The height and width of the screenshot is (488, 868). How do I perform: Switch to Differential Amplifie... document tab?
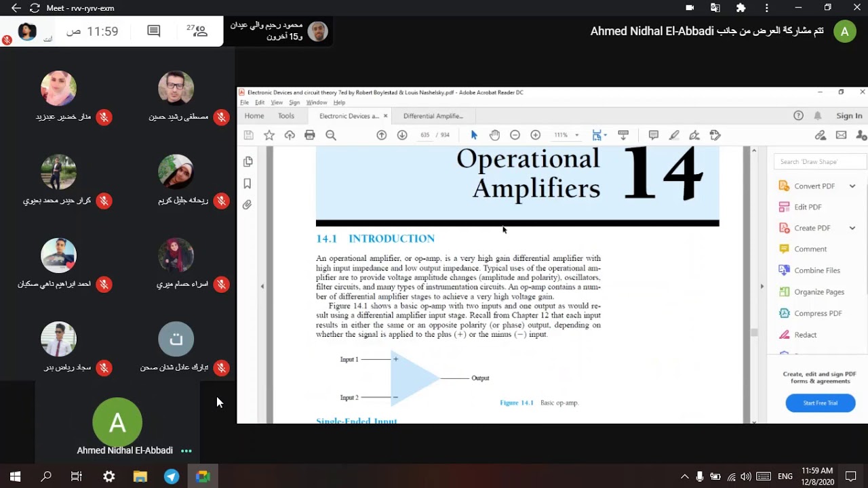click(433, 116)
